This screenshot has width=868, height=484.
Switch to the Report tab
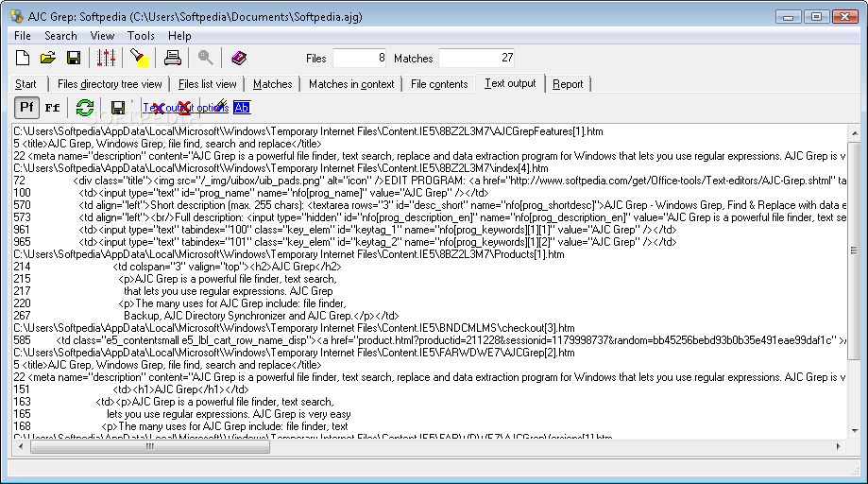click(x=568, y=84)
